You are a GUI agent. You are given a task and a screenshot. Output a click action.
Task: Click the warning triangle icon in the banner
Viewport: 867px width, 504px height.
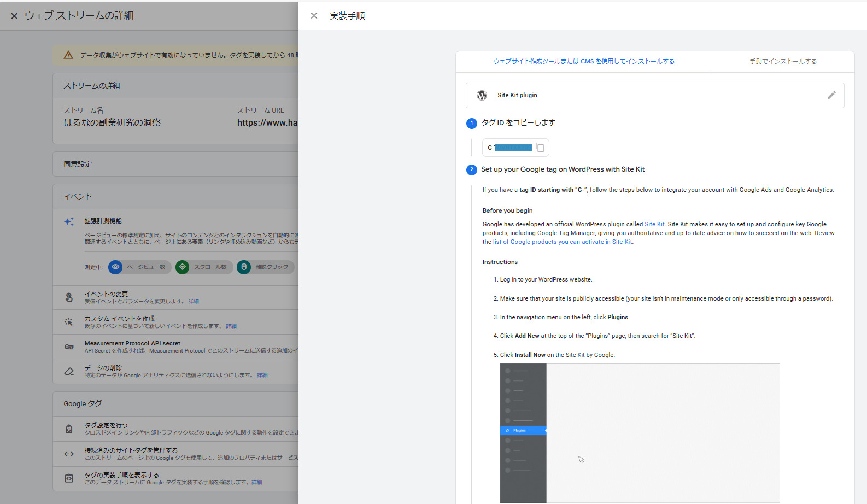coord(68,55)
